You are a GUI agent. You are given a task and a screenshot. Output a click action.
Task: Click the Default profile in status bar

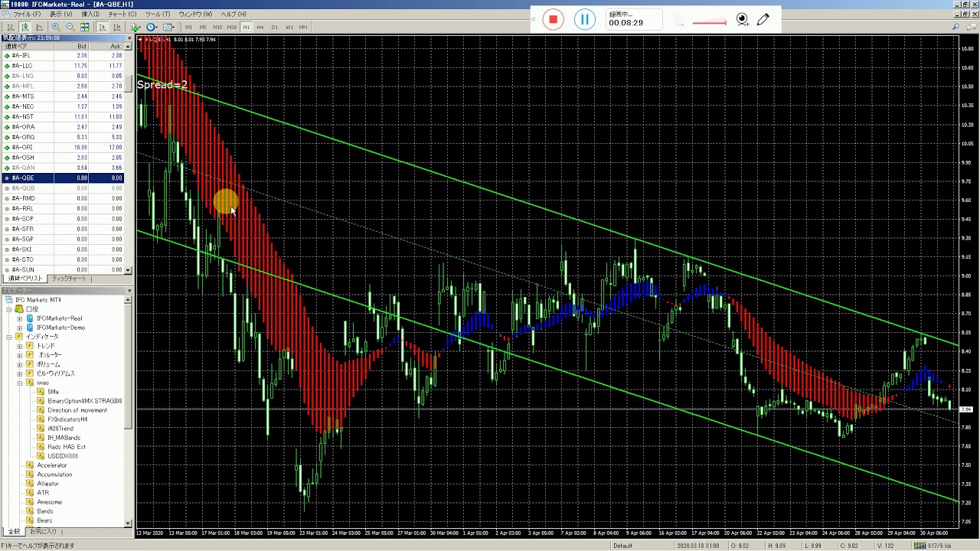622,546
